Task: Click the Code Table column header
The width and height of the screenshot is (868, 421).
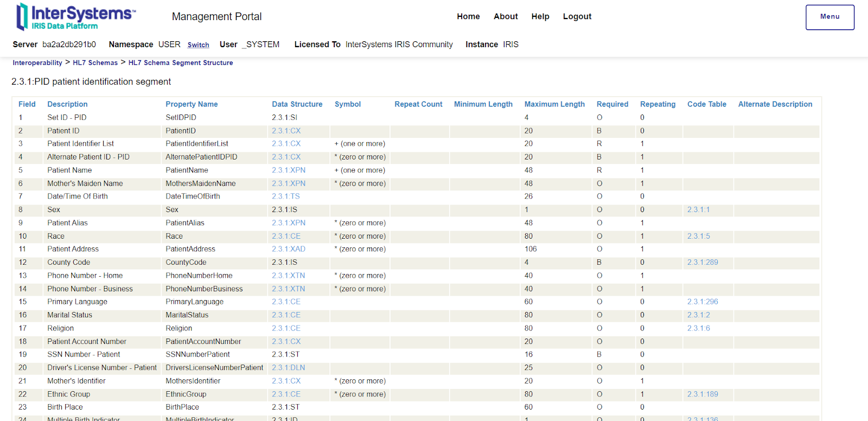Action: [707, 104]
